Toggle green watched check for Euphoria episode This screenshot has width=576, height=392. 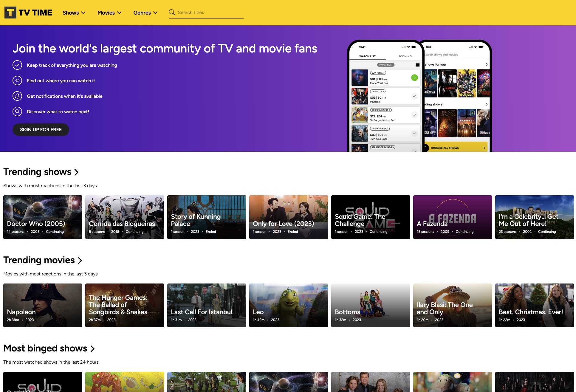tap(414, 78)
